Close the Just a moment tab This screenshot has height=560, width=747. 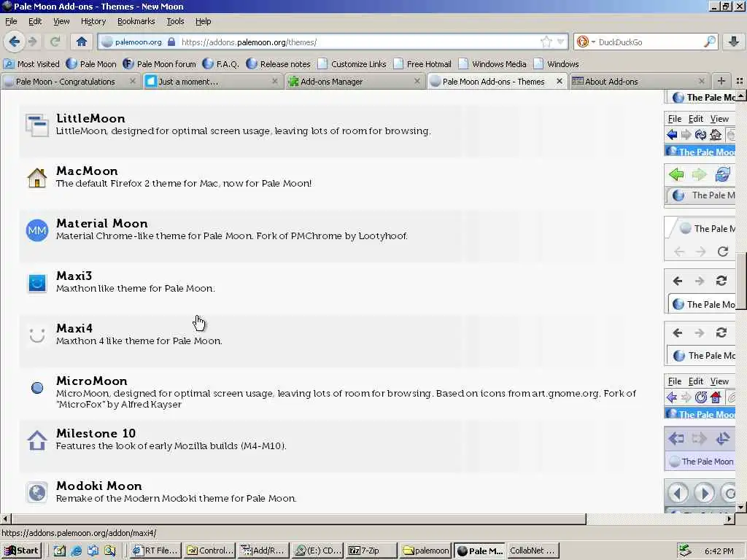275,82
